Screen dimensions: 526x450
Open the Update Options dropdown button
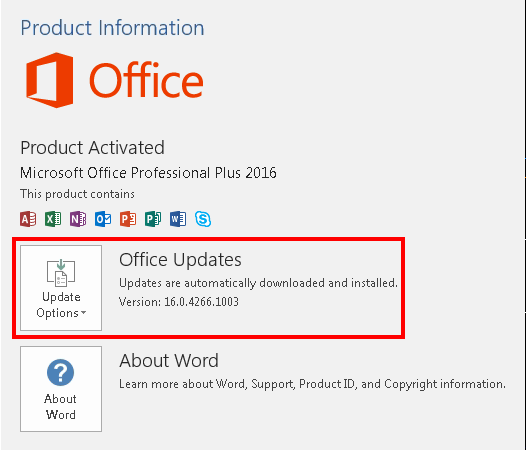(61, 288)
